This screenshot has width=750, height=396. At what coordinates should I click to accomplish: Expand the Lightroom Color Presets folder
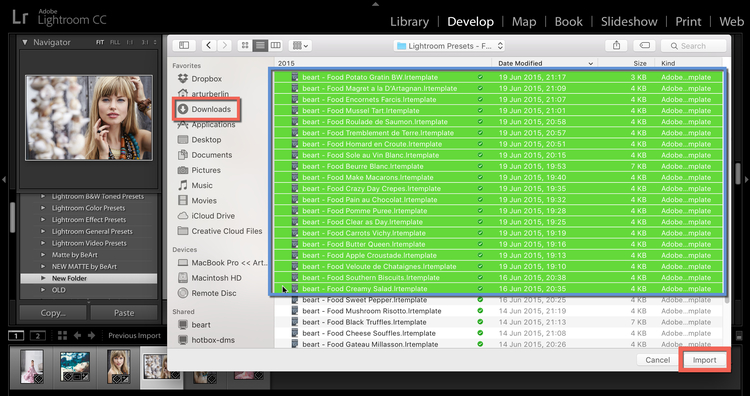pos(43,208)
